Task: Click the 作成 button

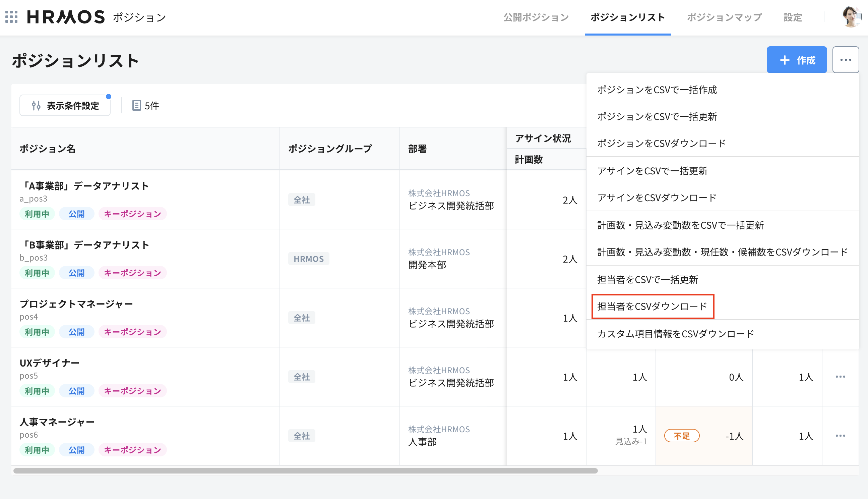Action: pyautogui.click(x=797, y=60)
